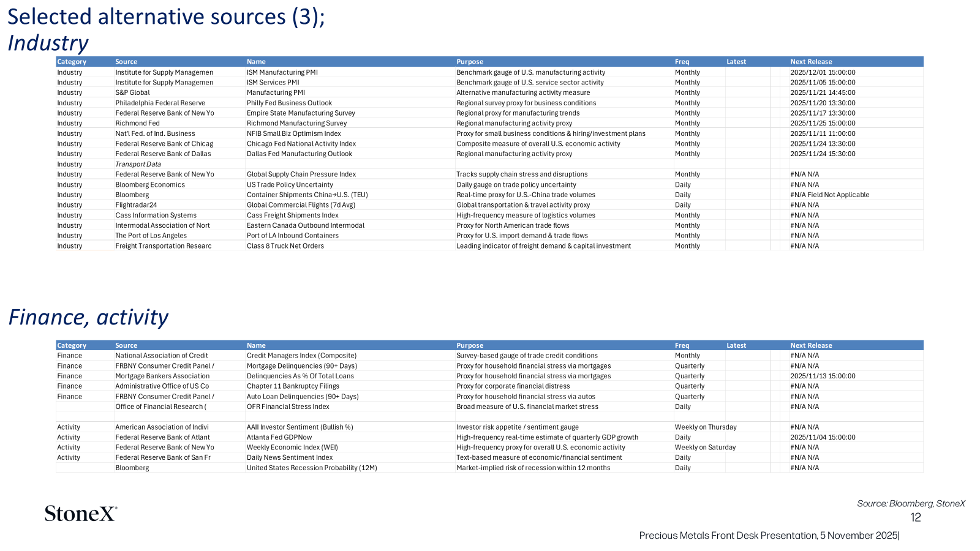The height and width of the screenshot is (551, 980).
Task: Select 'Daily gauge on trade policy uncertainty' cell
Action: click(x=516, y=184)
